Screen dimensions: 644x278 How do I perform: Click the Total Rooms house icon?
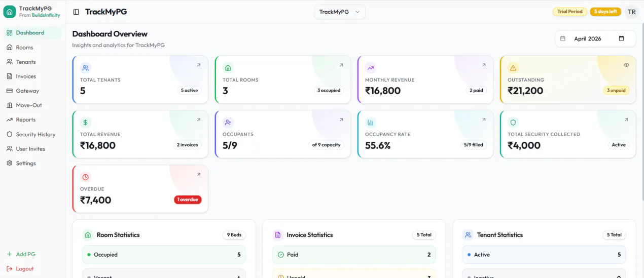(228, 68)
